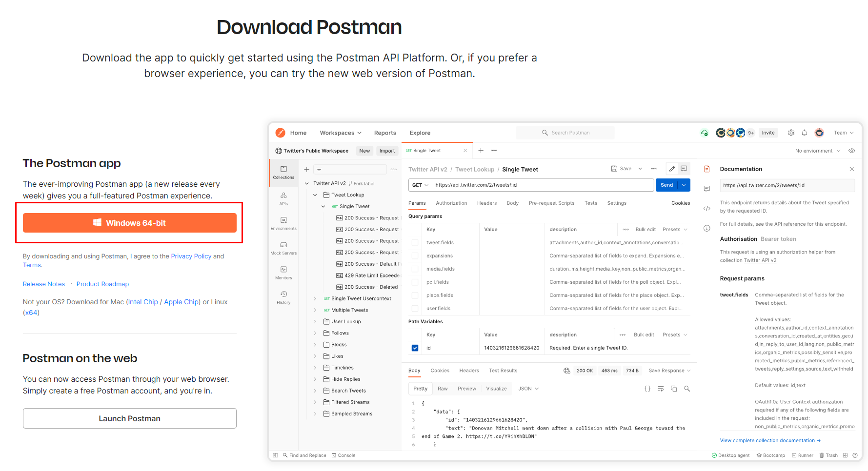This screenshot has height=471, width=868.
Task: Click the cloud sync status icon
Action: click(704, 133)
